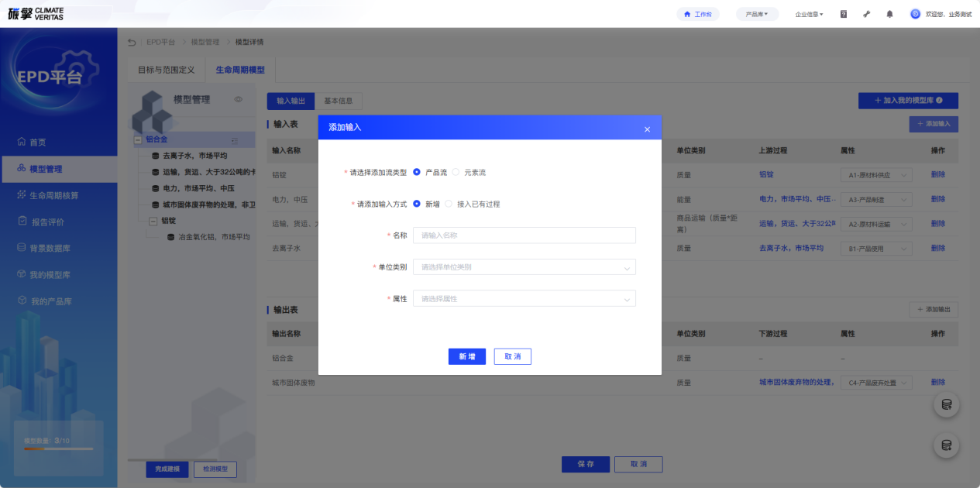Viewport: 980px width, 488px height.
Task: Click the user avatar icon
Action: (x=915, y=14)
